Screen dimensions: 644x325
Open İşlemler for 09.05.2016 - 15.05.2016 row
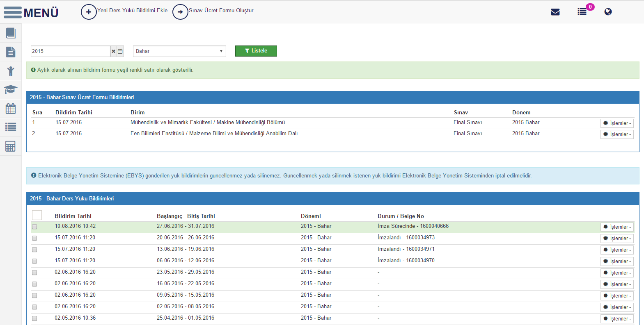point(617,296)
